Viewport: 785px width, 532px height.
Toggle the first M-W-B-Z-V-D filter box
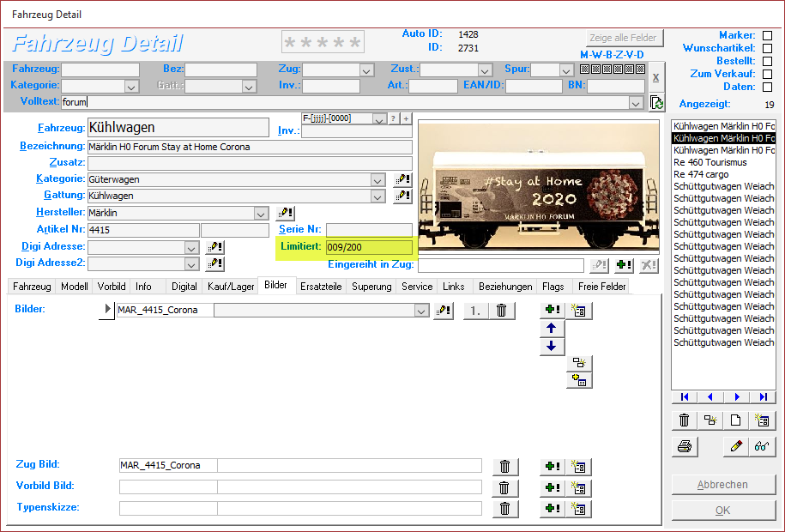pyautogui.click(x=585, y=70)
